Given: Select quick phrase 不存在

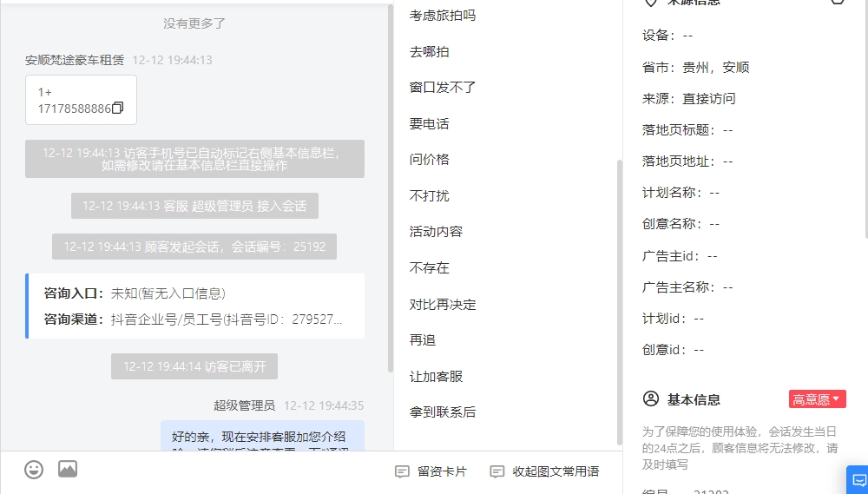Looking at the screenshot, I should pos(429,268).
